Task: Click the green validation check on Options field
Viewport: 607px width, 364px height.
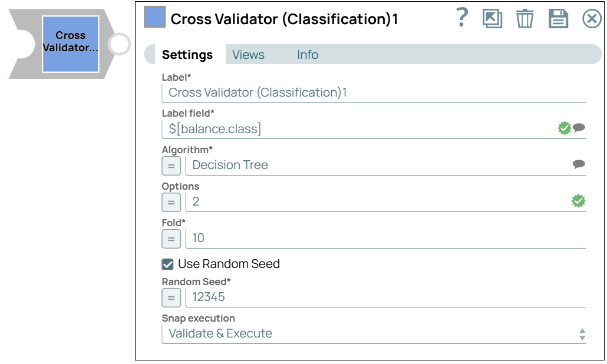Action: [578, 201]
